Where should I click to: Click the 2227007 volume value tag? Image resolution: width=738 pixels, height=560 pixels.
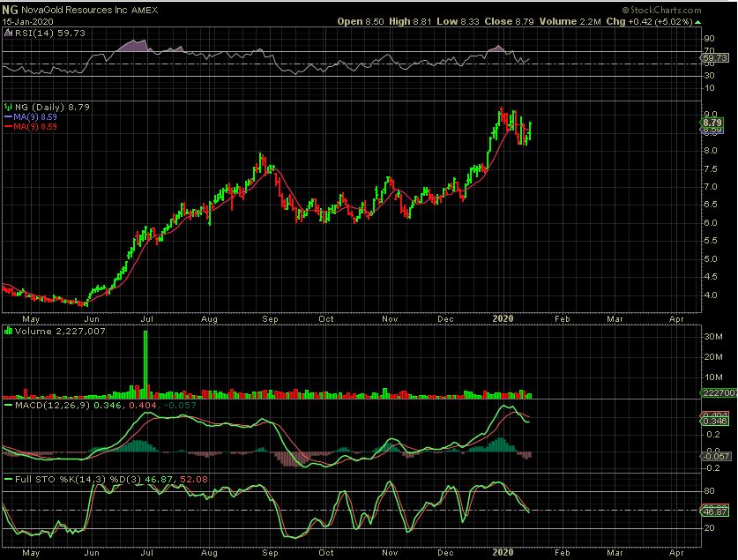[x=715, y=393]
